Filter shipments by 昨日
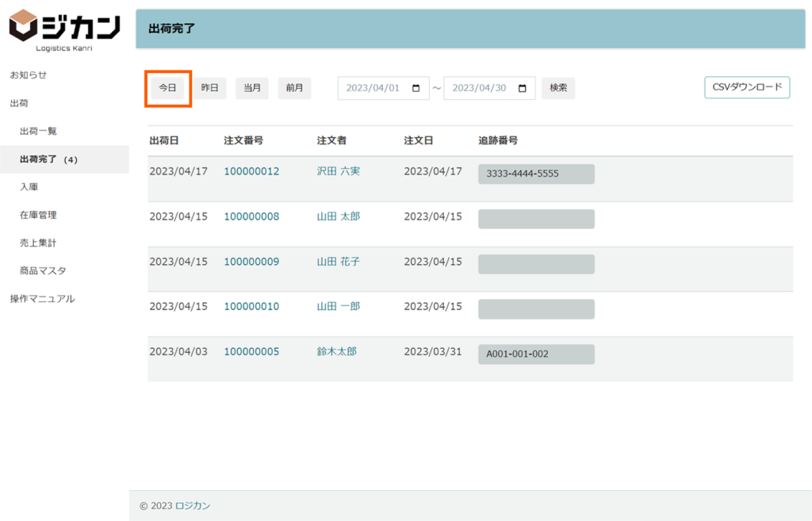Viewport: 812px width, 521px height. 209,88
